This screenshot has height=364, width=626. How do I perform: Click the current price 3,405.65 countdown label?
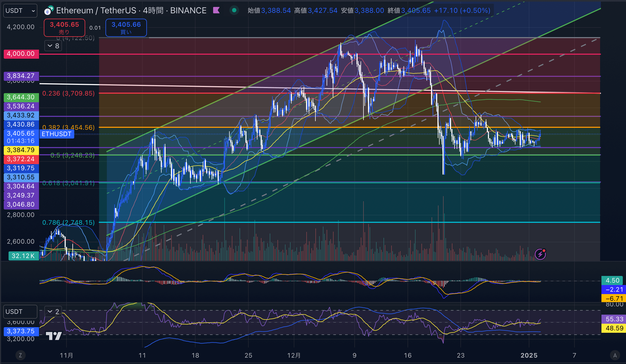click(21, 137)
